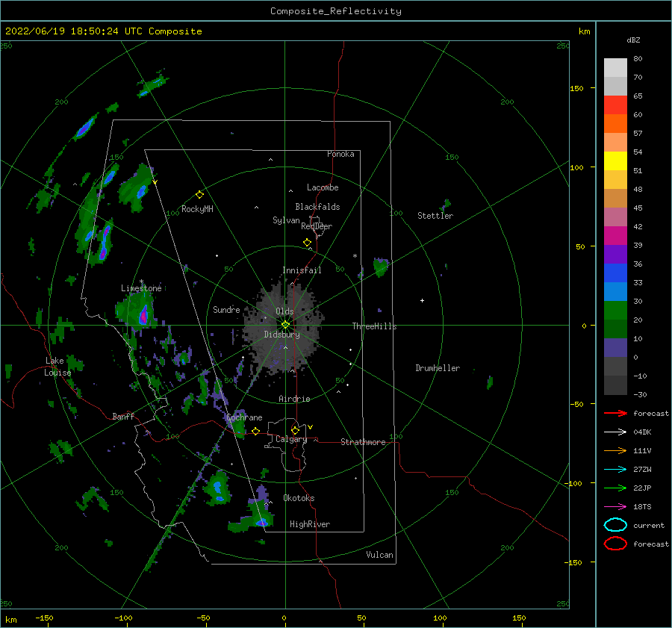Select the bright yellow dBZ swatch
Screen dimensions: 672x628
tap(615, 161)
